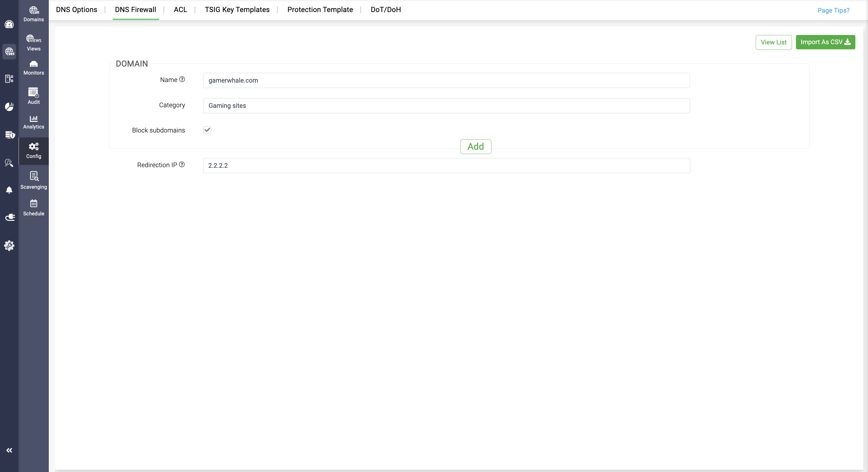Open the Page Tips link
The height and width of the screenshot is (472, 868).
point(833,10)
